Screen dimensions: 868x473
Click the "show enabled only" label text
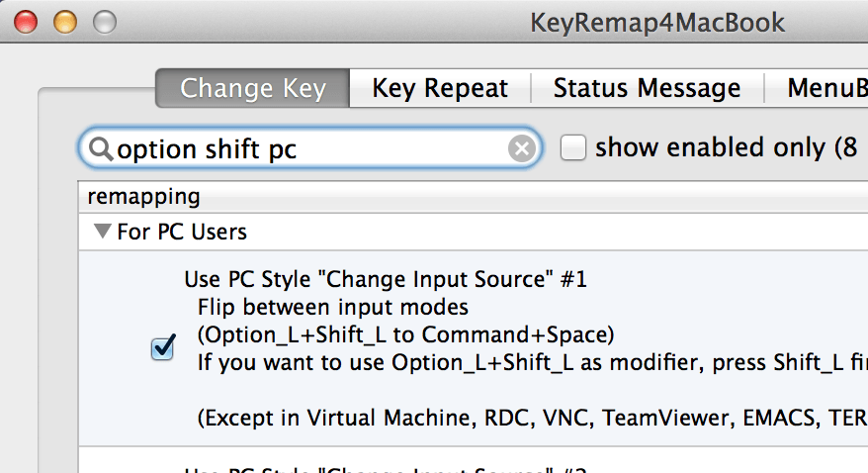coord(714,148)
